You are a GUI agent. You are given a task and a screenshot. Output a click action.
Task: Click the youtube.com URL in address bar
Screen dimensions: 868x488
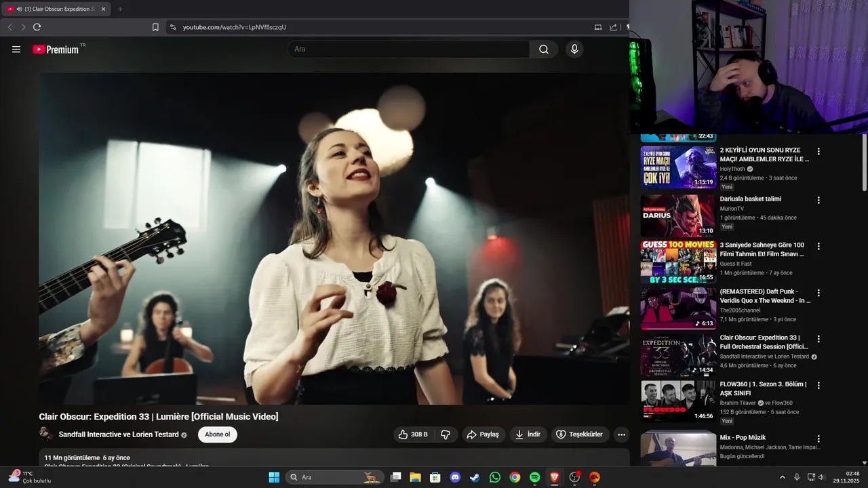(x=234, y=27)
